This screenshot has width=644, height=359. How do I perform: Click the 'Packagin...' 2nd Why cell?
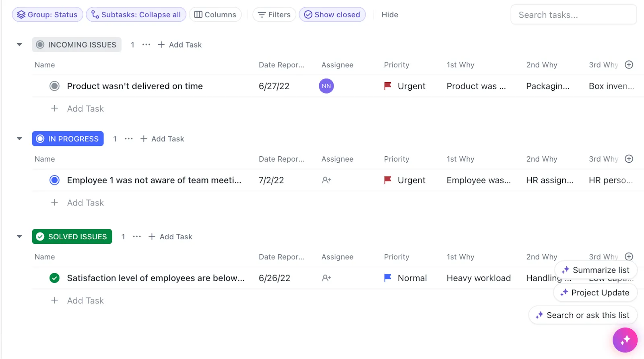[x=548, y=86]
